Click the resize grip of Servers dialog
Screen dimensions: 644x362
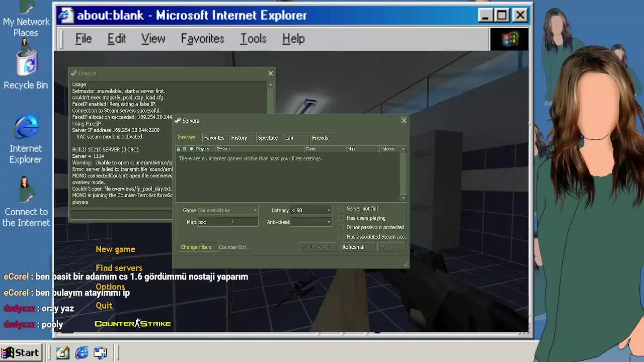point(406,264)
